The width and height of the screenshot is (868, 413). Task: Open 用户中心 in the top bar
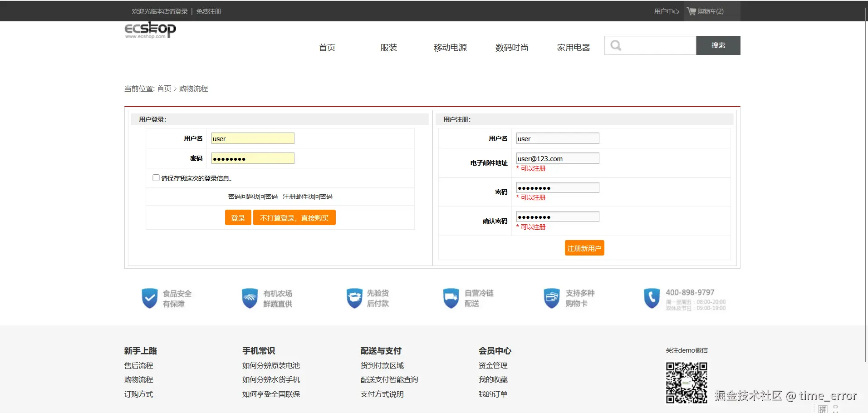click(667, 11)
